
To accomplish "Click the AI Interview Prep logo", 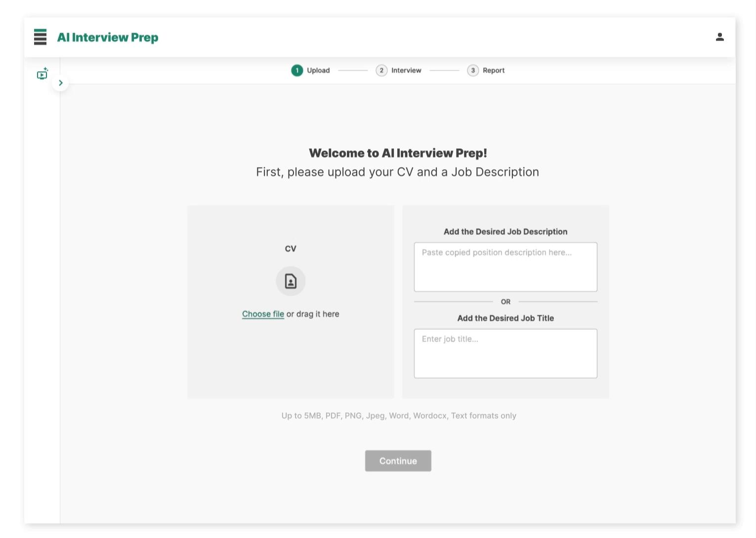I will [108, 38].
